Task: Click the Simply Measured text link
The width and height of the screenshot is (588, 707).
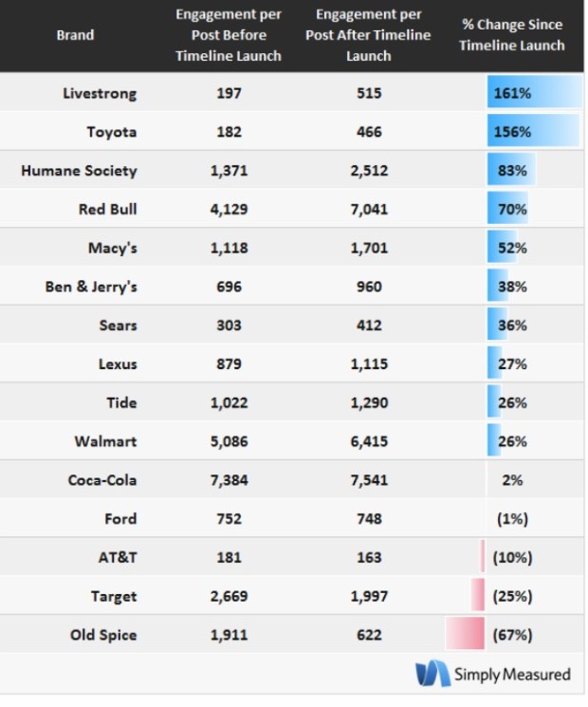Action: tap(512, 674)
